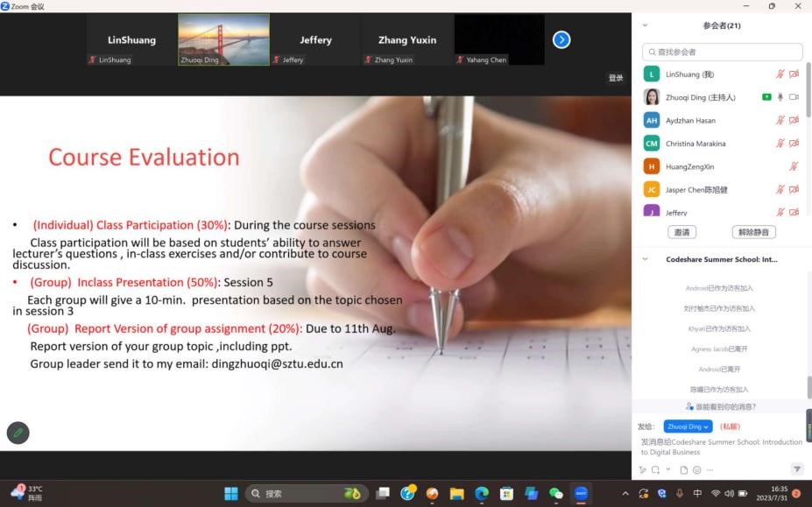
Task: Click the chat messages scrollbar
Action: [808, 387]
